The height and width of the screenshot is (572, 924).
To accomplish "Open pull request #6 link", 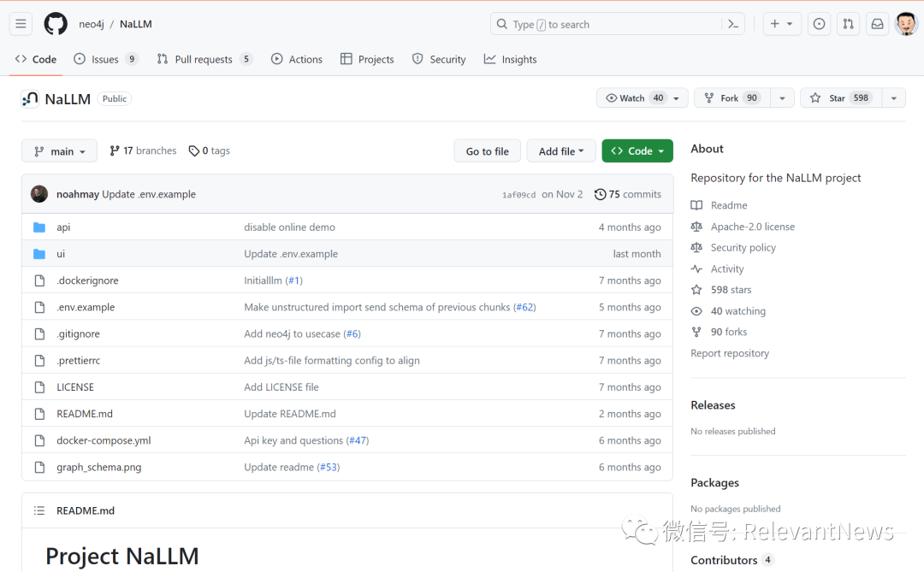I will pyautogui.click(x=352, y=334).
